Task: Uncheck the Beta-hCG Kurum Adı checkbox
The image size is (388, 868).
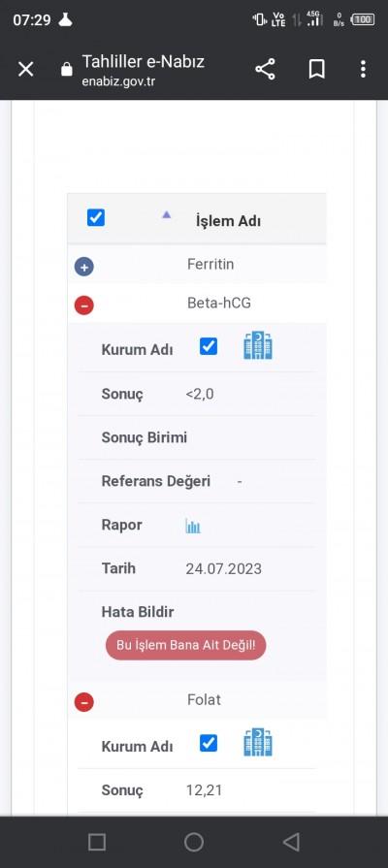Action: pyautogui.click(x=209, y=346)
